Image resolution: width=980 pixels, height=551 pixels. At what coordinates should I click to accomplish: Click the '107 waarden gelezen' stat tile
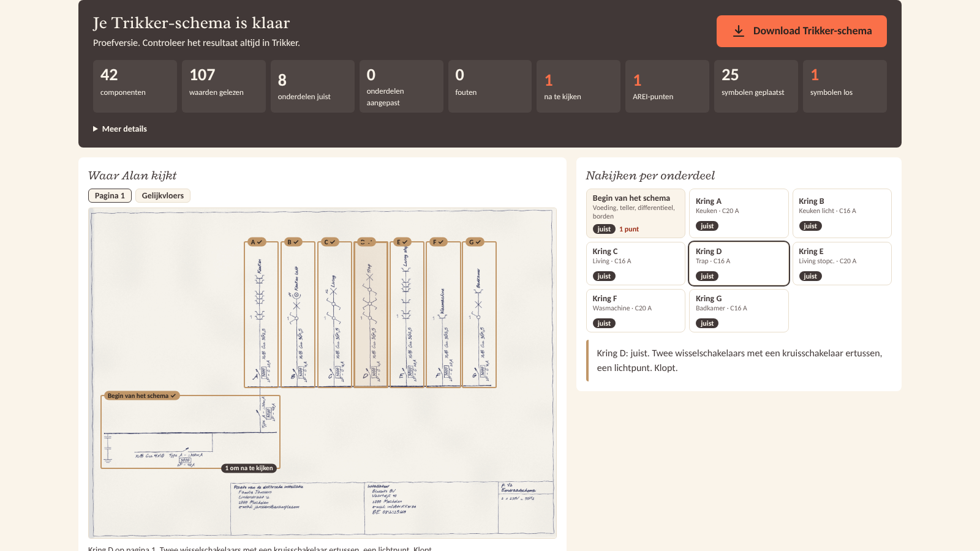point(224,86)
